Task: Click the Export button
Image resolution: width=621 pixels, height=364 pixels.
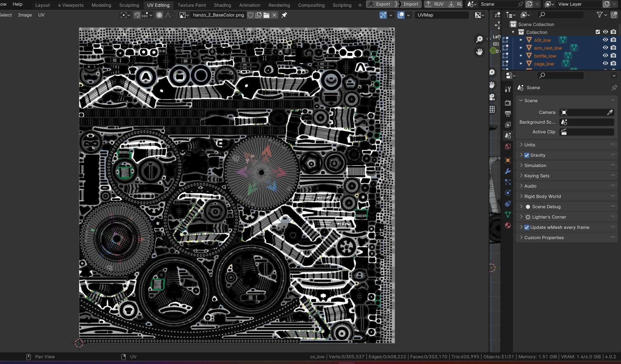Action: pos(380,4)
